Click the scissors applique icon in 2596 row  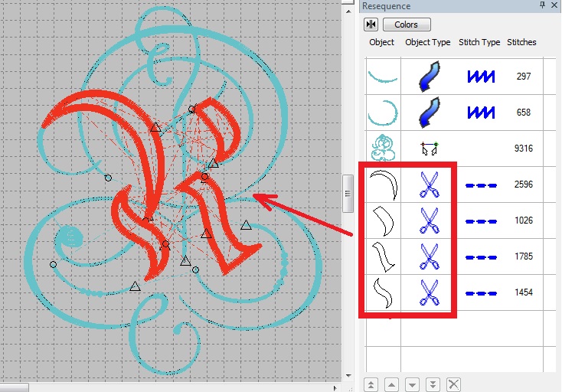pyautogui.click(x=429, y=185)
